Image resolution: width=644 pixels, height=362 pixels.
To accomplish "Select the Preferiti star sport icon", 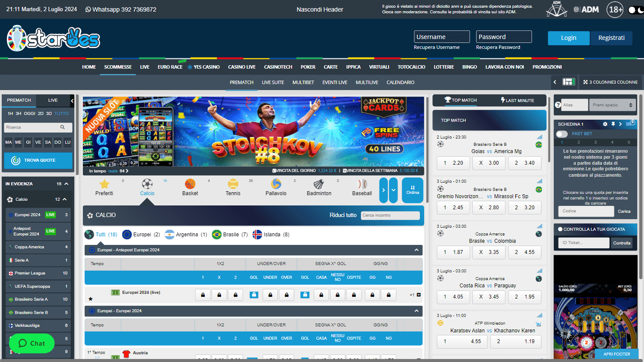I will (x=104, y=184).
